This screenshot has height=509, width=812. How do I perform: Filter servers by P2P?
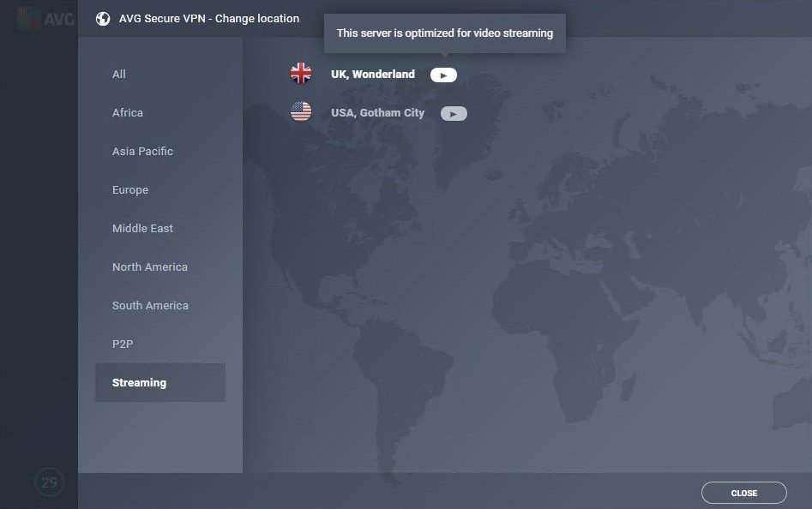[123, 344]
